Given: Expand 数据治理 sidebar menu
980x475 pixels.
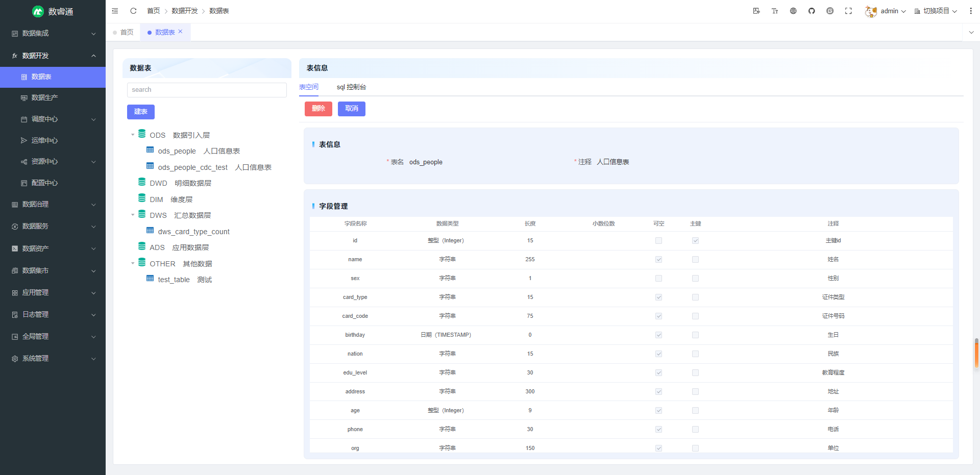Looking at the screenshot, I should (53, 205).
